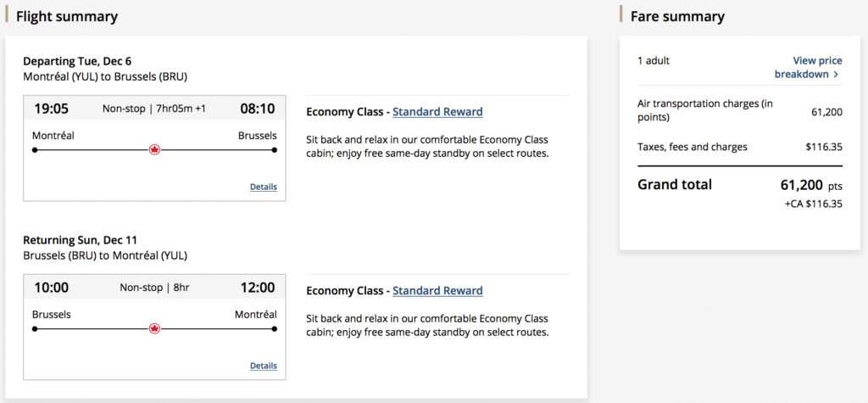Click the $116.35 taxes, fees and charges amount
This screenshot has height=403, width=868.
point(824,147)
